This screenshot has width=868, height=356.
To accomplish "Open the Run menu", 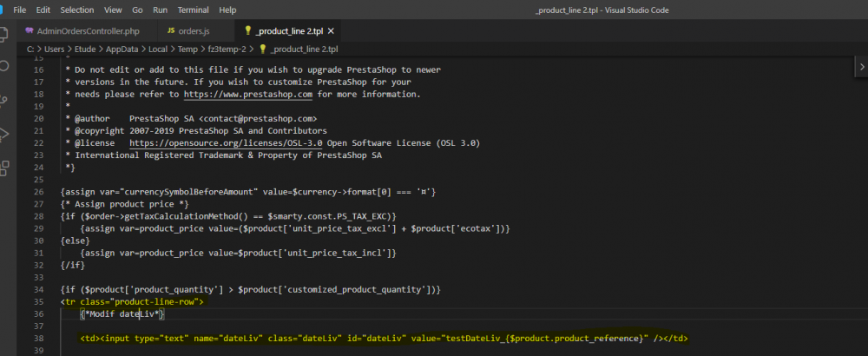I will 160,10.
